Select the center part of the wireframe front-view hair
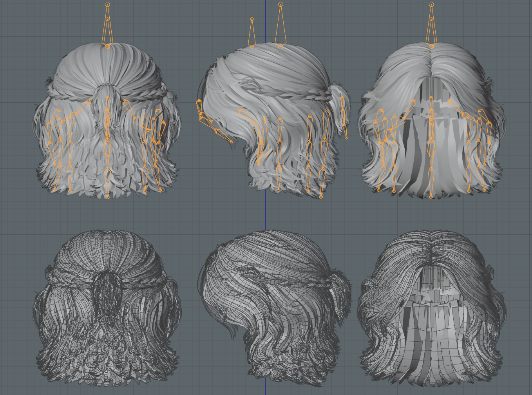This screenshot has height=395, width=532. point(431,249)
